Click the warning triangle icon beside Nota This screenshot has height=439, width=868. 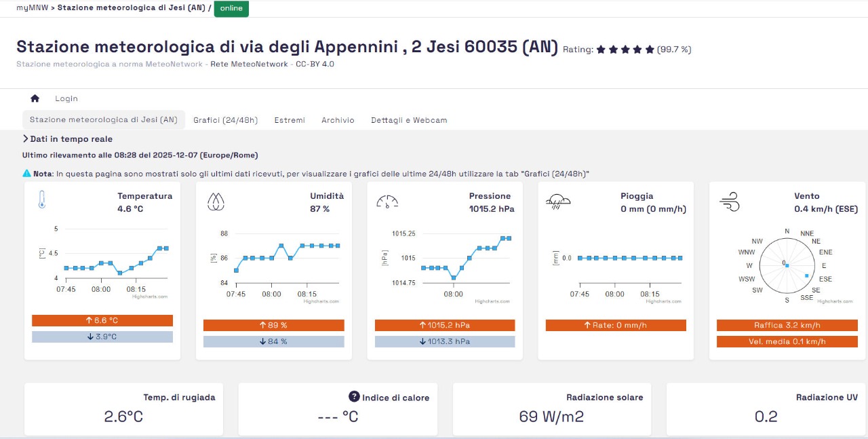tap(27, 174)
